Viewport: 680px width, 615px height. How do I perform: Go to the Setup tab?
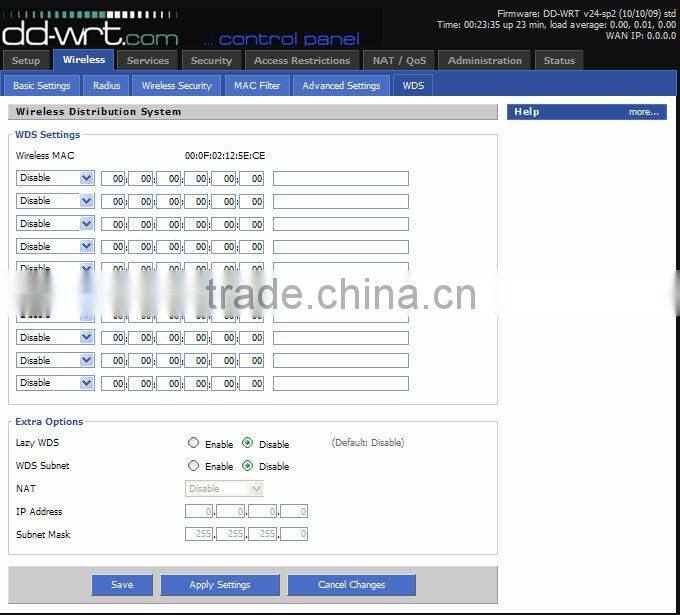click(x=26, y=60)
